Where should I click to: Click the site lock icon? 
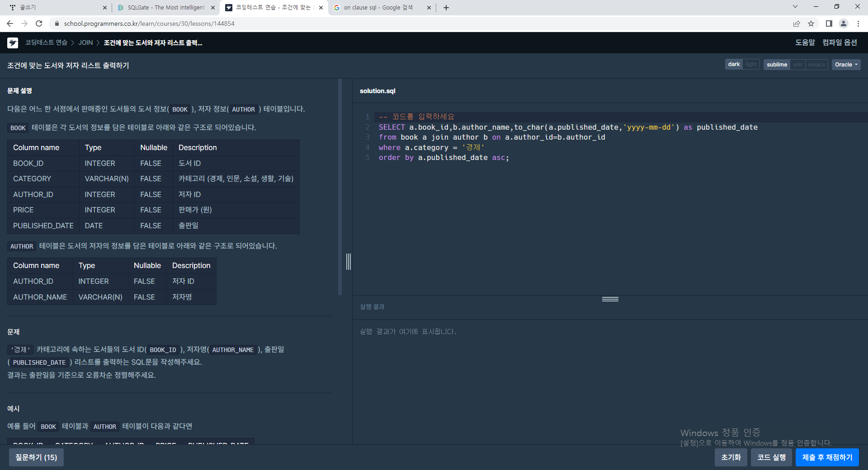pos(57,23)
